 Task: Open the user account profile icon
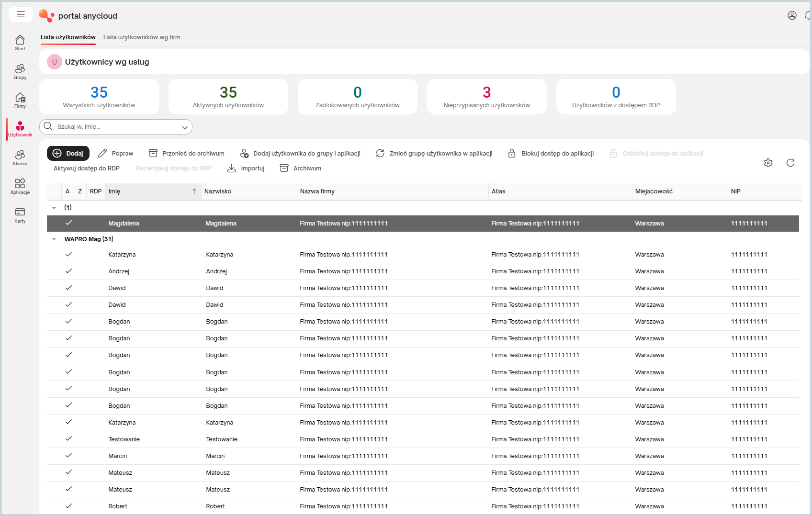tap(792, 15)
